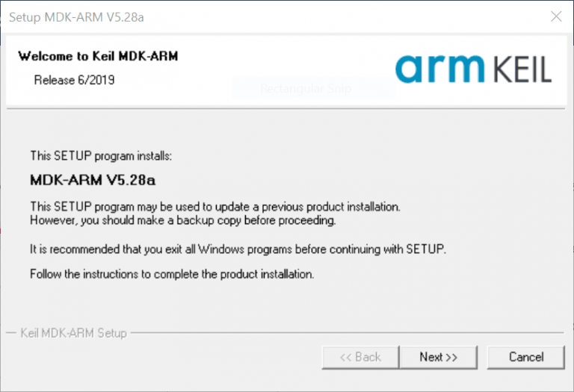Click the word 'Welcome' in the header

[x=43, y=56]
